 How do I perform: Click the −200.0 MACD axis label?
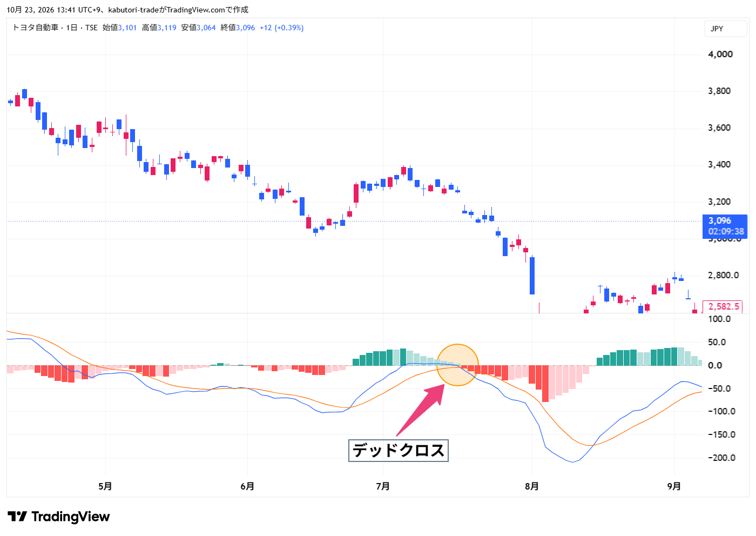click(x=721, y=458)
